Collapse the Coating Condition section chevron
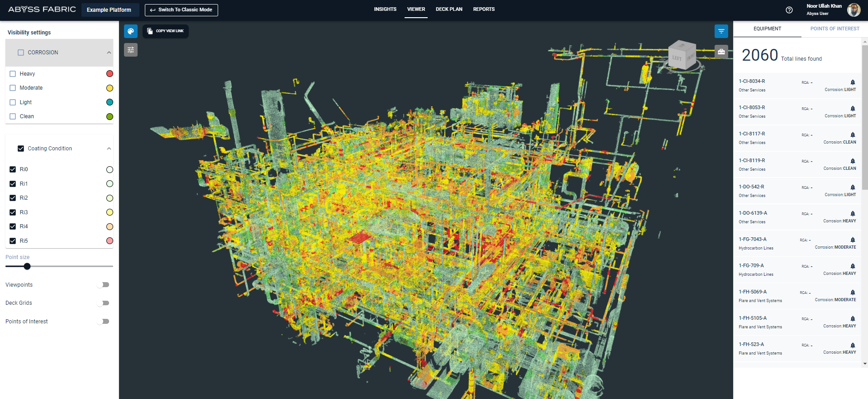Image resolution: width=868 pixels, height=399 pixels. pyautogui.click(x=109, y=149)
